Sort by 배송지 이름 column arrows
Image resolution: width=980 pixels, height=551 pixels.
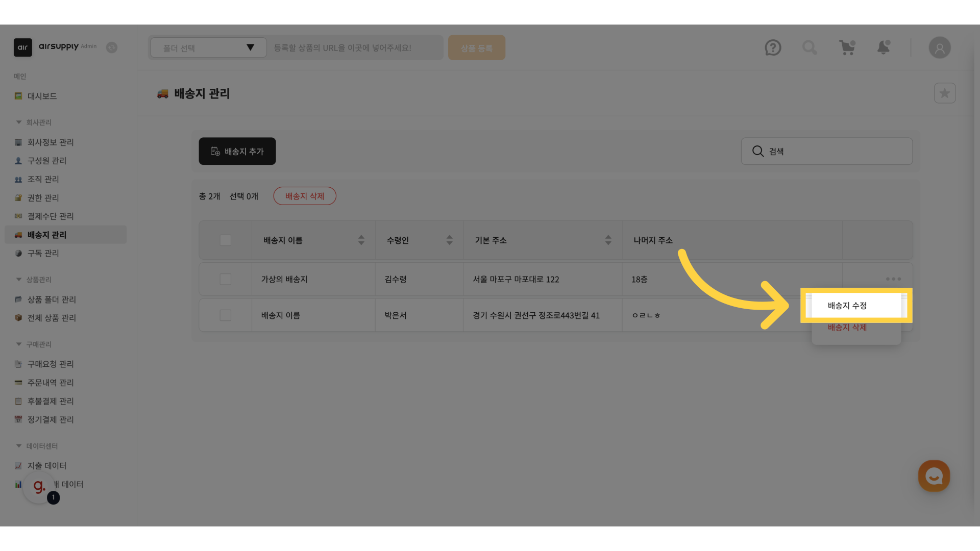tap(361, 240)
